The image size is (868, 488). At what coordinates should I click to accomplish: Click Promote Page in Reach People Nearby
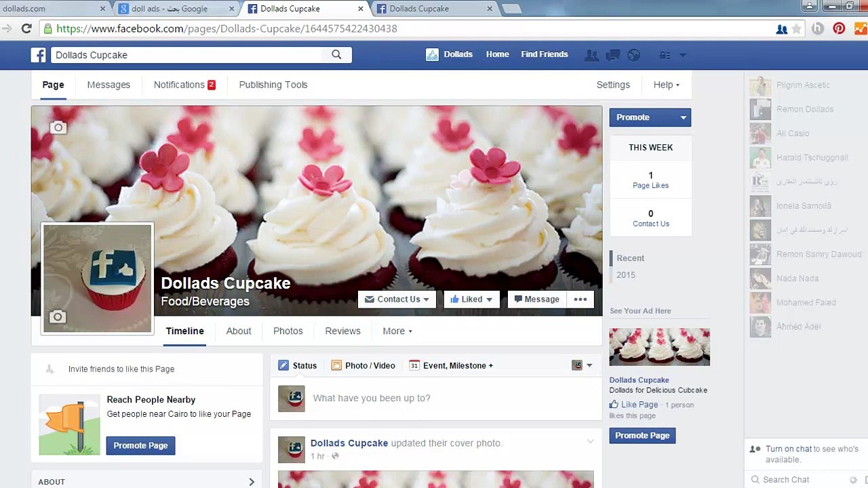click(x=140, y=445)
